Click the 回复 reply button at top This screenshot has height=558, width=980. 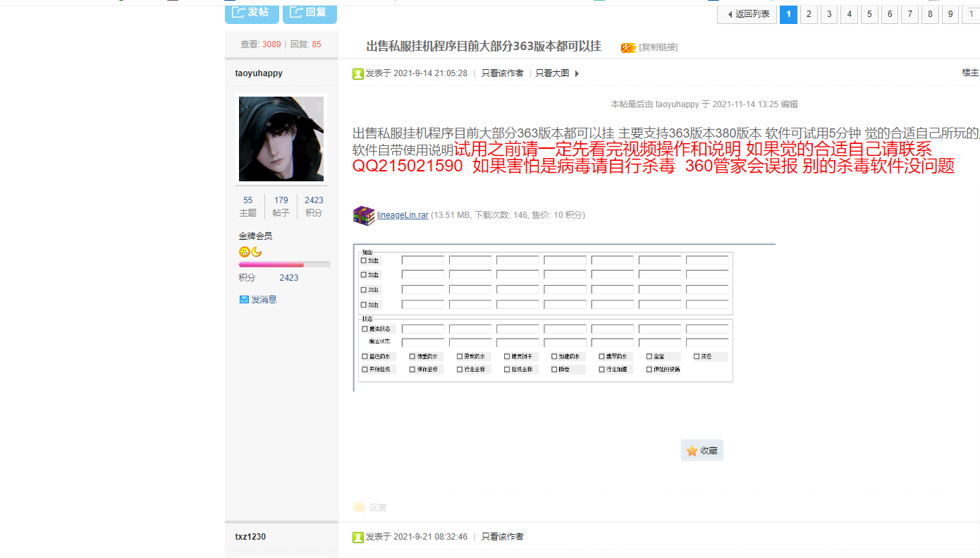pos(310,13)
